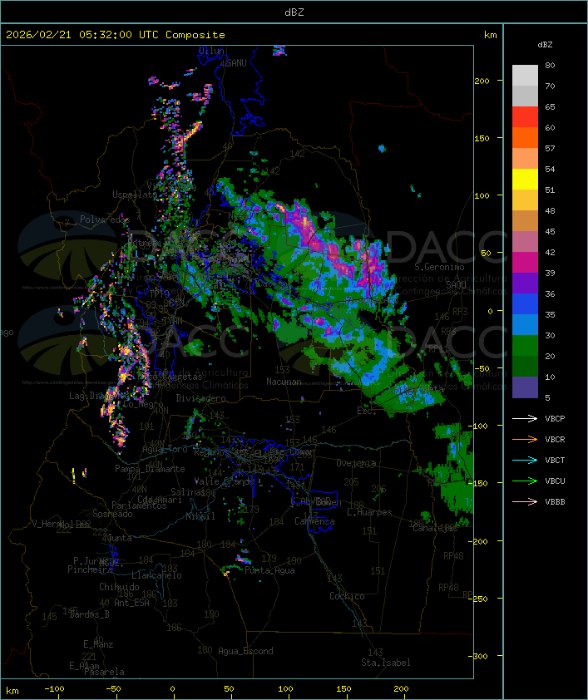Click the S.Geronimo map label
The height and width of the screenshot is (700, 588).
tap(439, 267)
